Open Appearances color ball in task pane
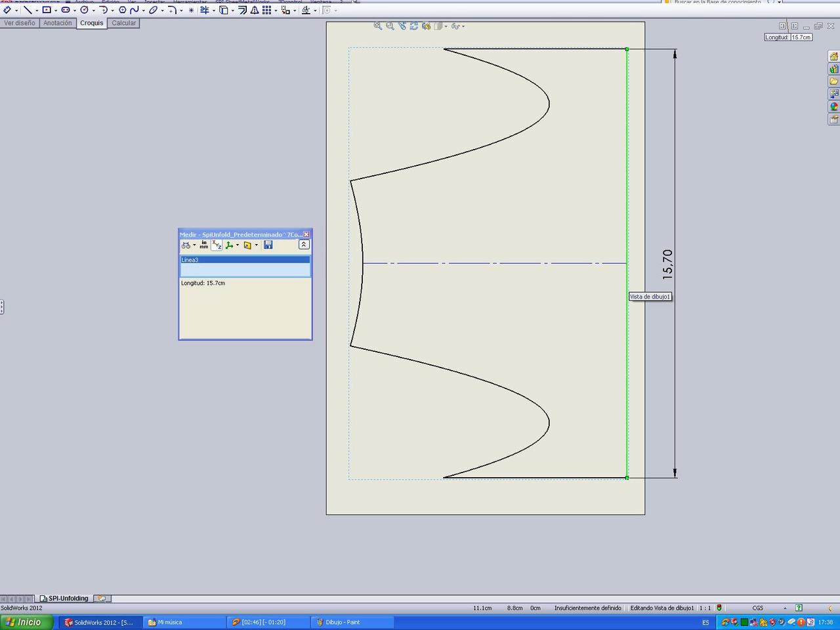This screenshot has width=840, height=630. click(x=834, y=106)
